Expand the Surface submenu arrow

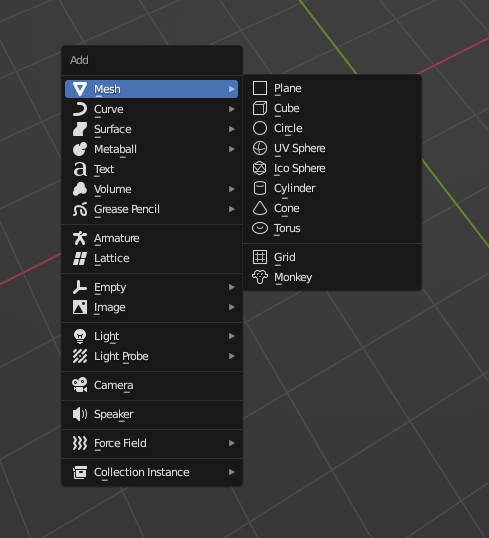coord(232,129)
